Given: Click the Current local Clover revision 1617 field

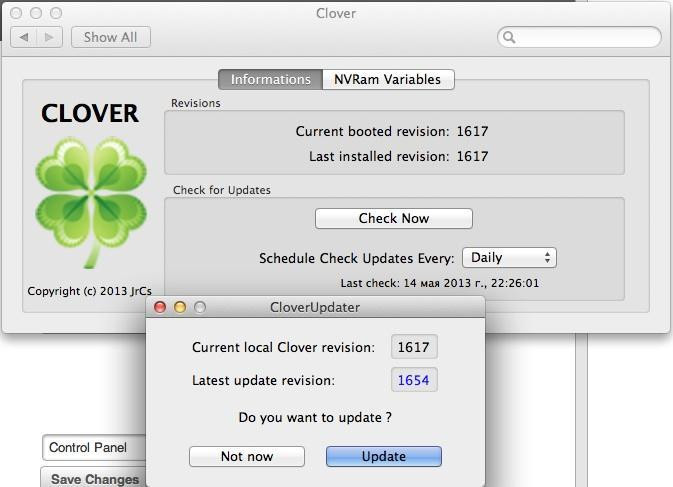Looking at the screenshot, I should point(414,347).
